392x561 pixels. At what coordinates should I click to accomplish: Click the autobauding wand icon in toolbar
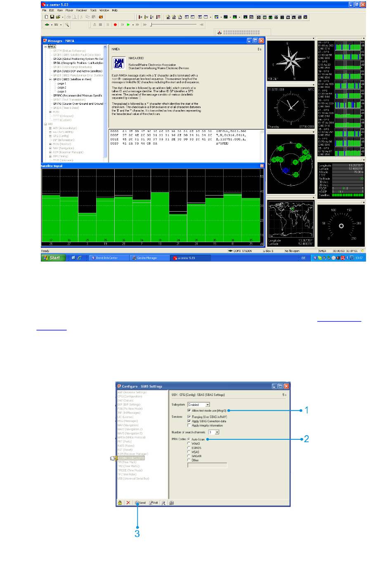[x=67, y=25]
